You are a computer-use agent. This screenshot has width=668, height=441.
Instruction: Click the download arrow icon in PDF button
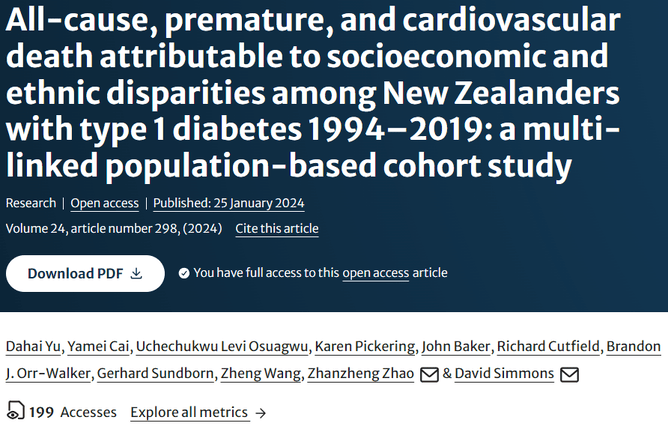(137, 273)
